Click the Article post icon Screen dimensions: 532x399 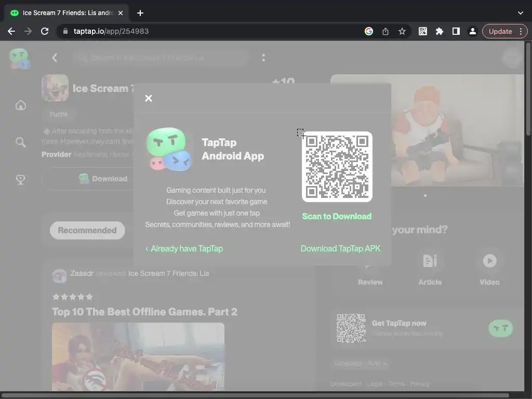tap(430, 261)
